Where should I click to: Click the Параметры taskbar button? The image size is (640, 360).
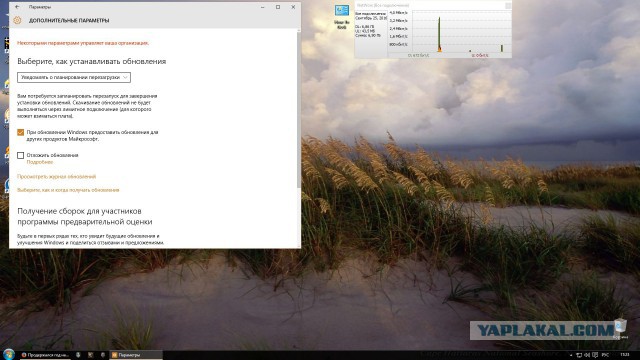[x=136, y=355]
